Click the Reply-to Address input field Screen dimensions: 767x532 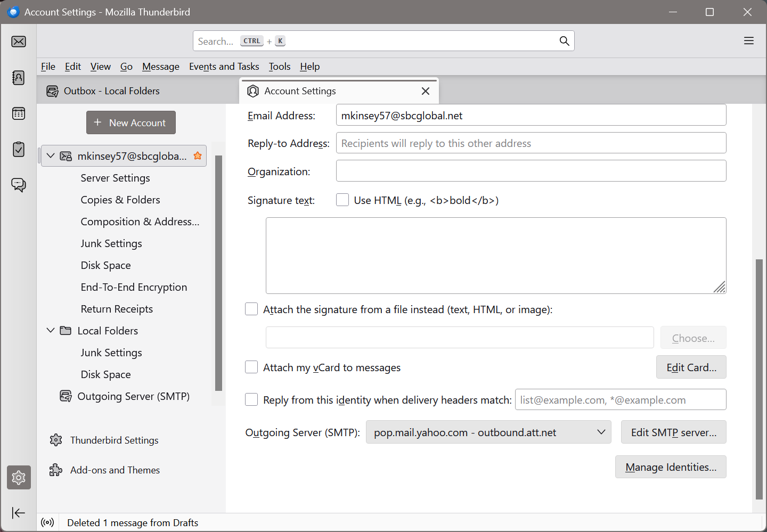[x=531, y=143]
